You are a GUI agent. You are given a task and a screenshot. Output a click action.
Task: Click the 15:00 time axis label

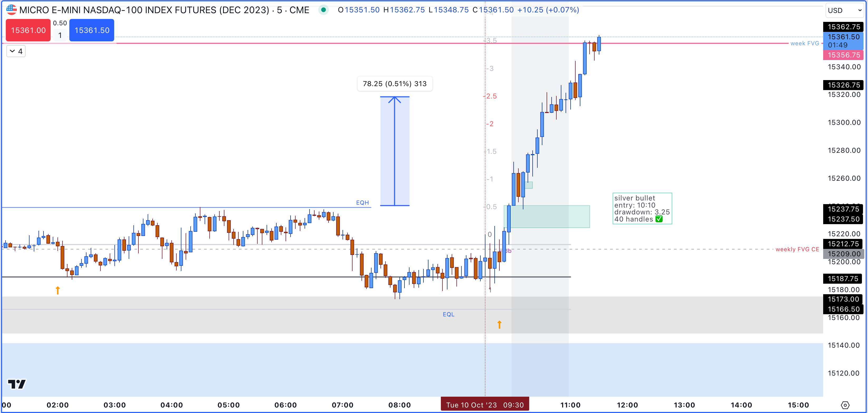798,405
